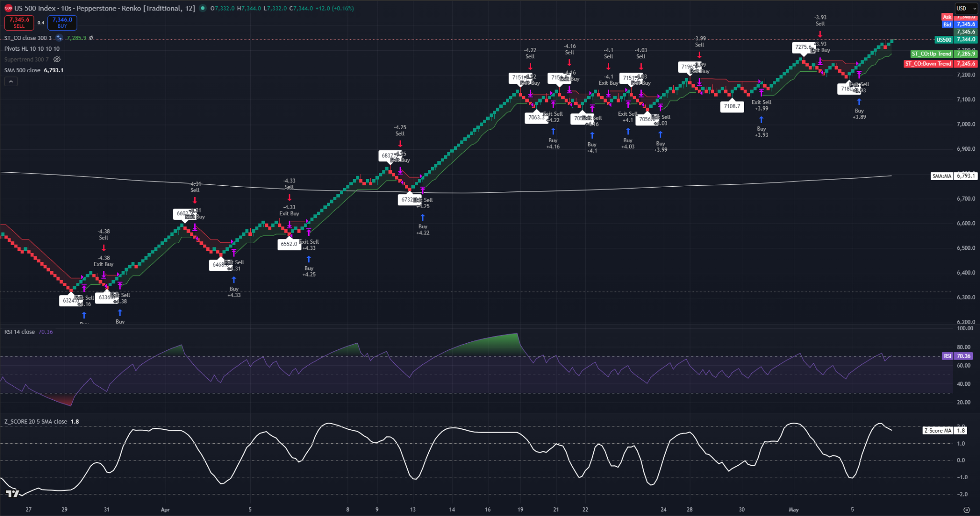The image size is (980, 516).
Task: Click the 0.4 spread value
Action: click(41, 22)
